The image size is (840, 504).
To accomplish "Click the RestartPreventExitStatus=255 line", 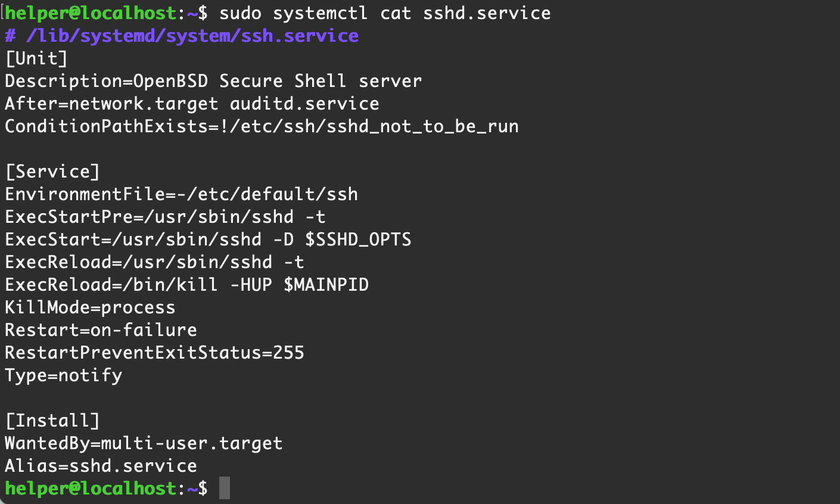I will (154, 353).
